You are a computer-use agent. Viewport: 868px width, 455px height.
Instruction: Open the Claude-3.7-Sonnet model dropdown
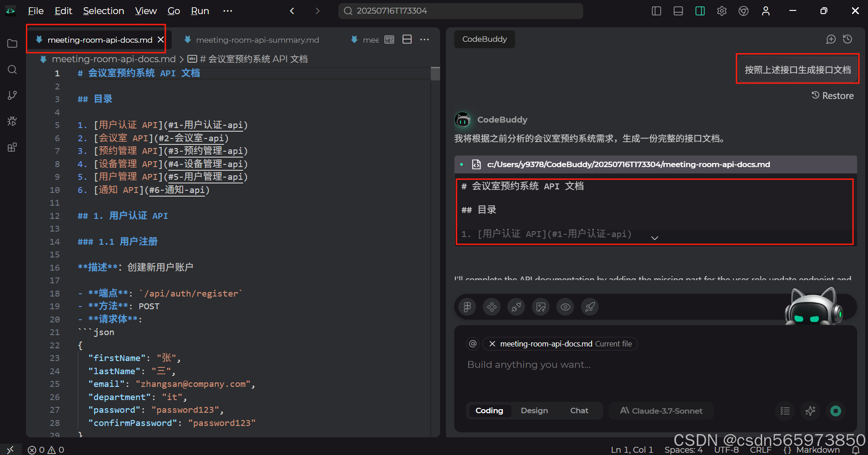pyautogui.click(x=661, y=410)
